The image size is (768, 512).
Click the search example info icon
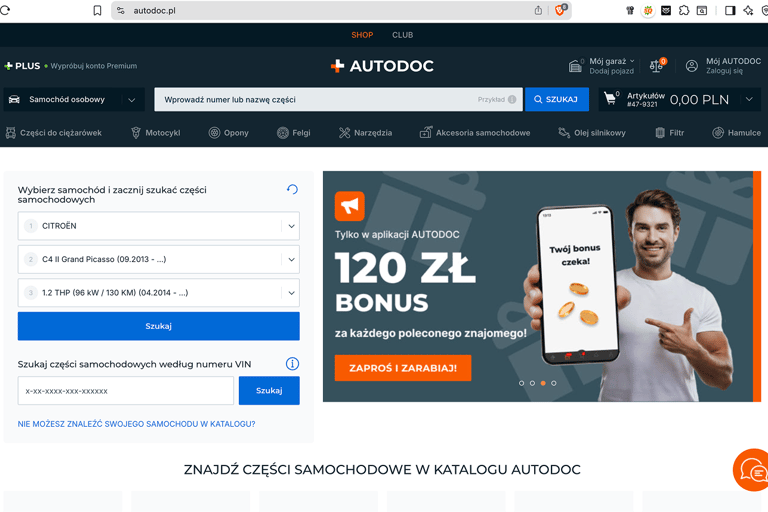coord(512,99)
